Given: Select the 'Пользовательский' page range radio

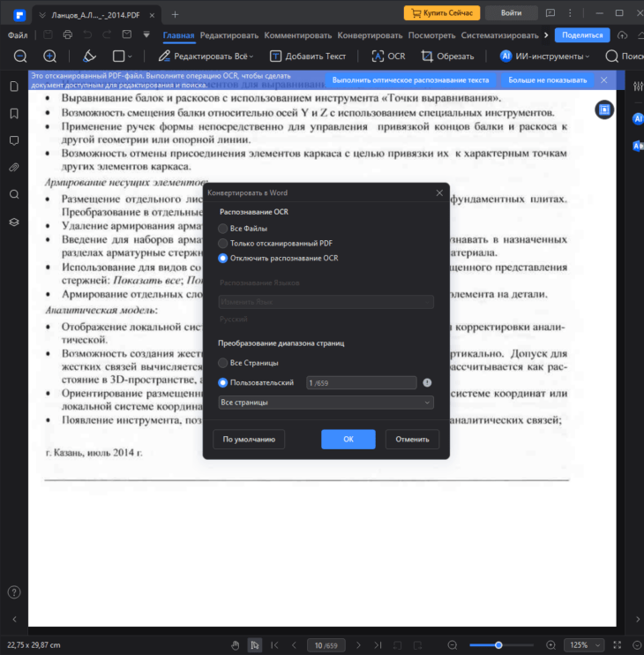Looking at the screenshot, I should click(222, 382).
